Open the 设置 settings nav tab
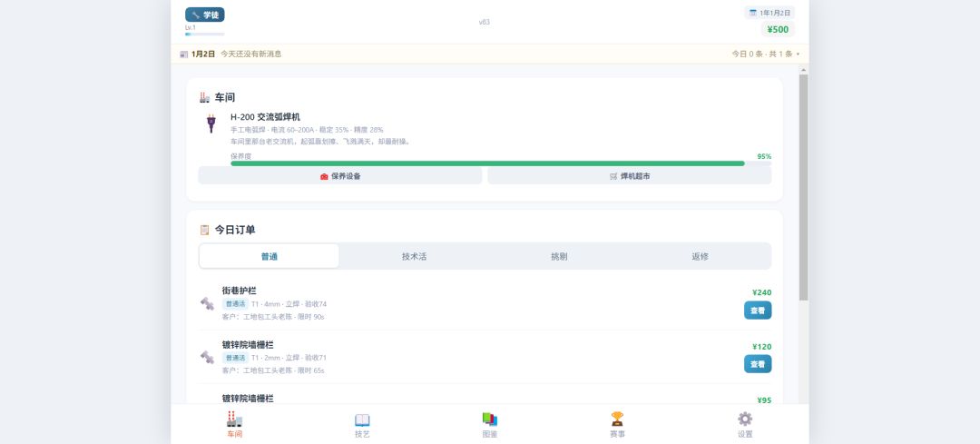Viewport: 980px width, 444px height. coord(745,425)
